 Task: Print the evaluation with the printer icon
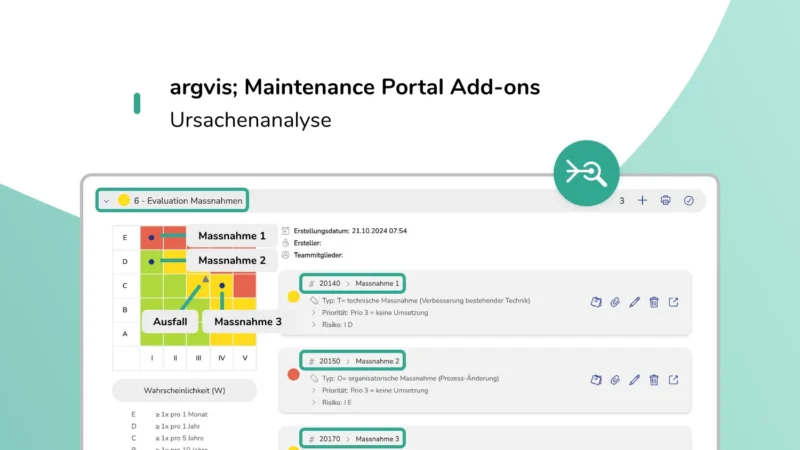tap(665, 201)
